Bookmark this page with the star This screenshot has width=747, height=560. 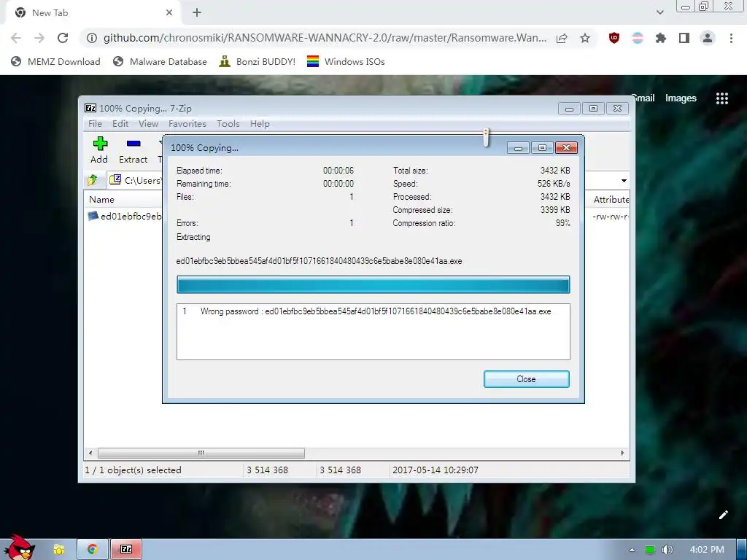[585, 38]
